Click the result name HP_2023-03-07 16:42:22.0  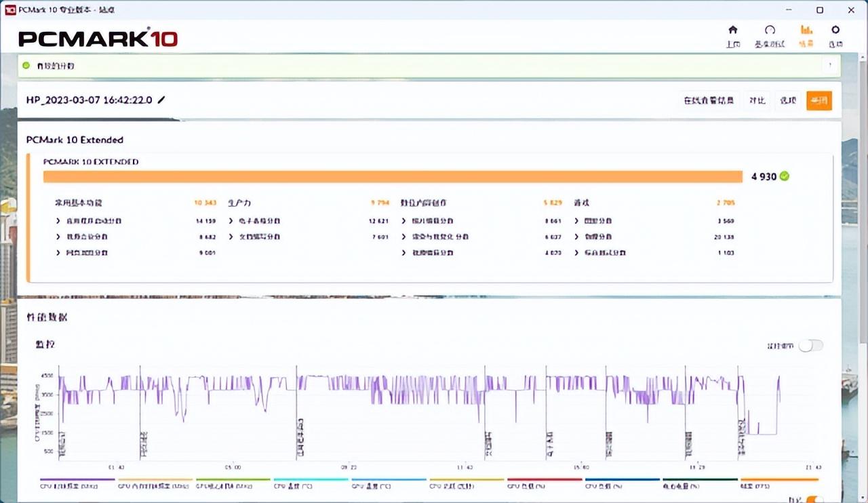90,100
